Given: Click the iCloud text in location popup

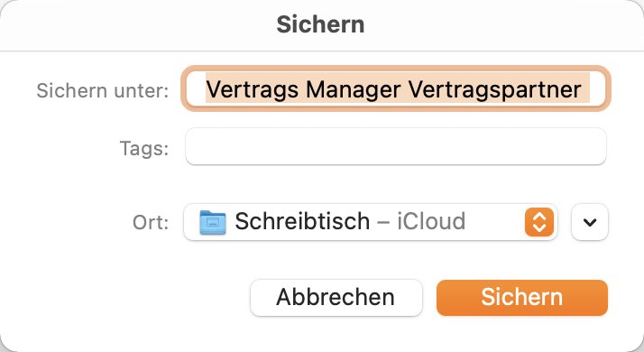Looking at the screenshot, I should 431,221.
